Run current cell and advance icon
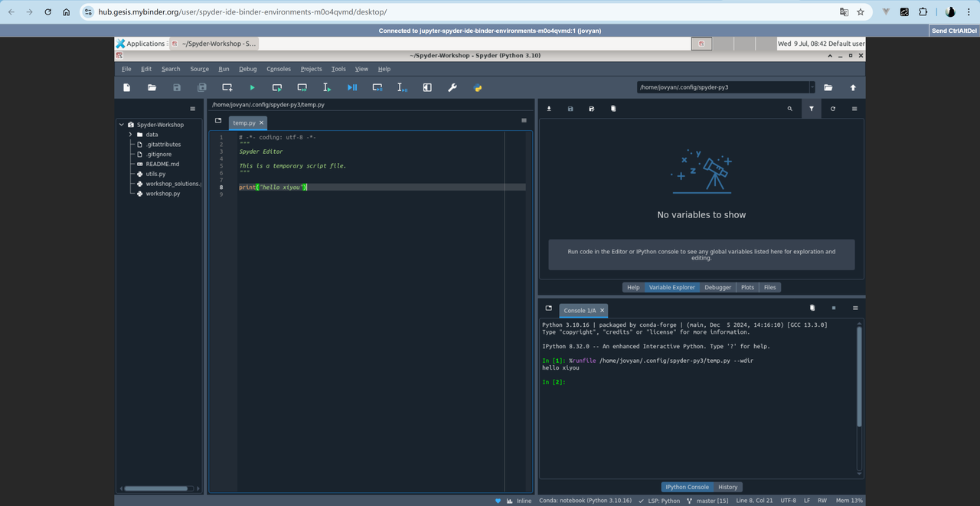The height and width of the screenshot is (506, 980). point(302,87)
